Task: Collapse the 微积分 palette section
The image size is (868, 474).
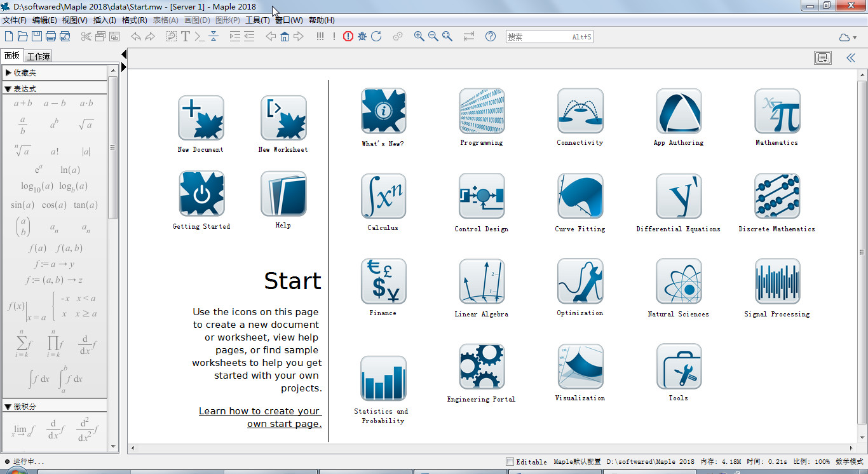Action: (8, 407)
